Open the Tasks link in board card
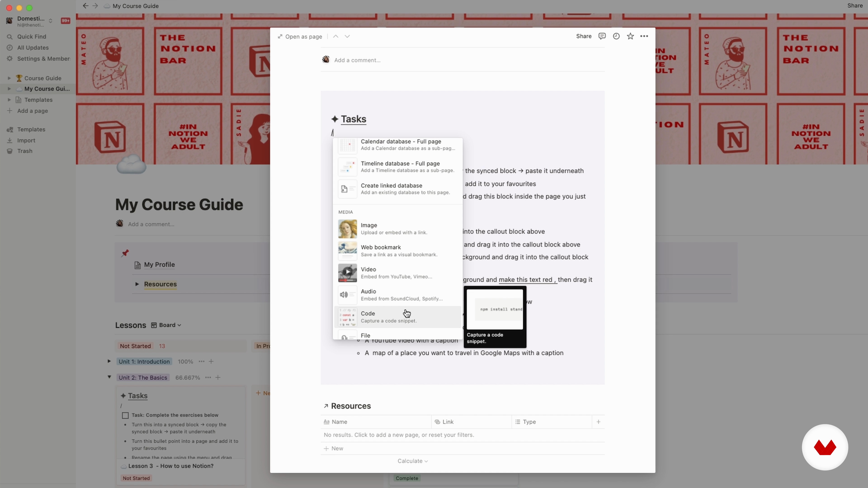 pos(138,396)
